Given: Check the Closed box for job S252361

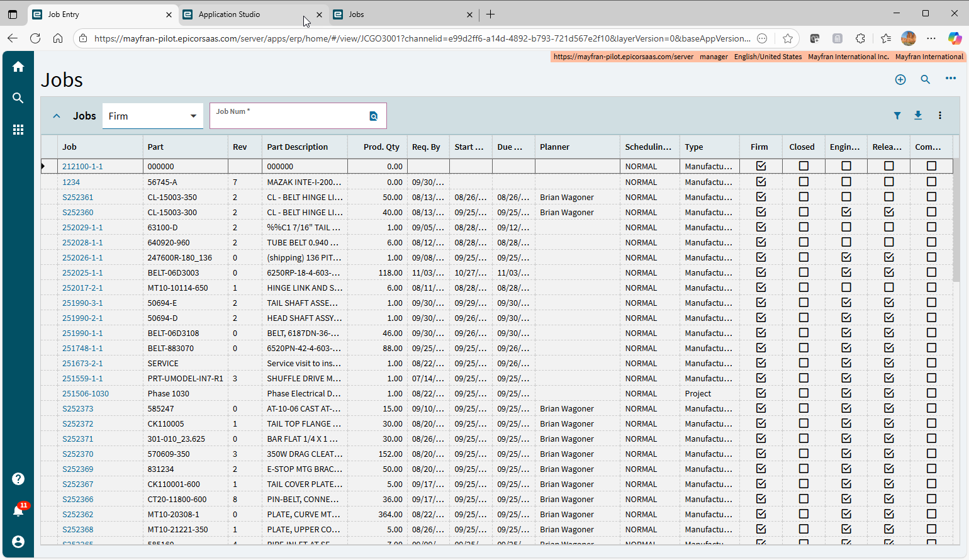Looking at the screenshot, I should click(x=804, y=197).
